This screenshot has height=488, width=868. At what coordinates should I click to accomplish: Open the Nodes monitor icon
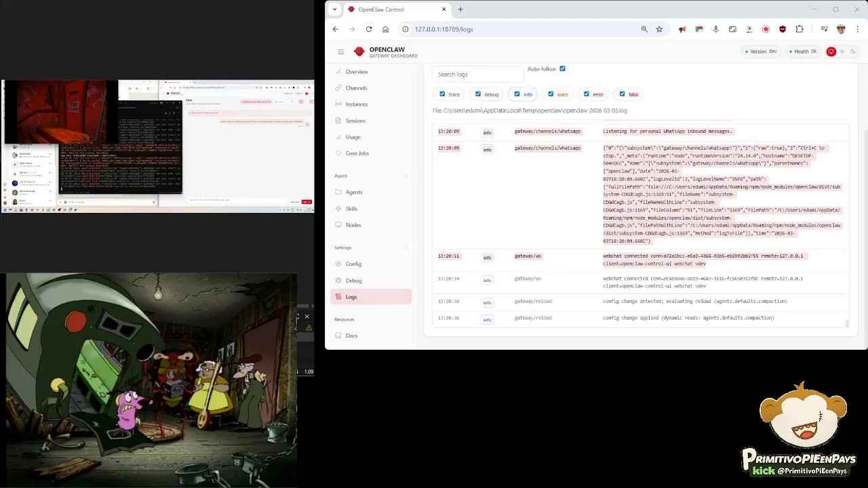click(x=339, y=225)
